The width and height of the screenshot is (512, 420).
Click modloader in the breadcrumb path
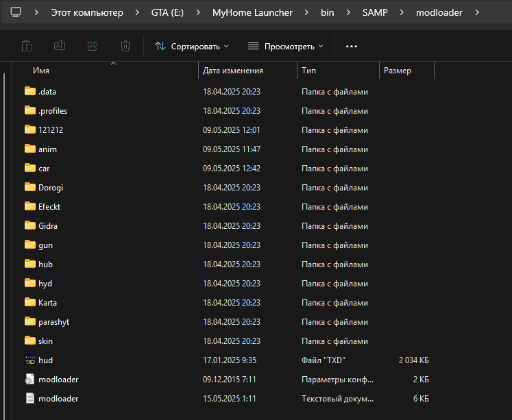point(439,12)
